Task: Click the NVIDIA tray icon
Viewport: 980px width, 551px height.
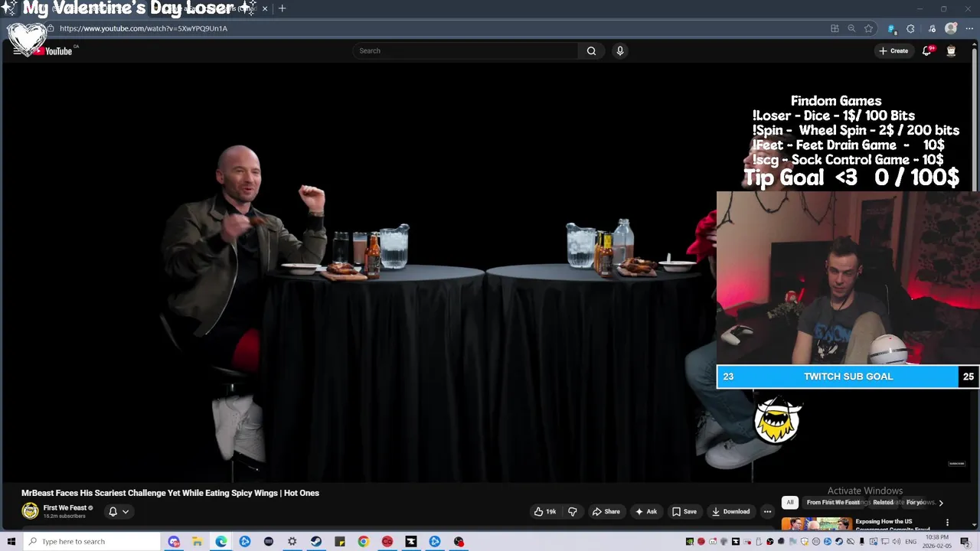Action: (x=690, y=541)
